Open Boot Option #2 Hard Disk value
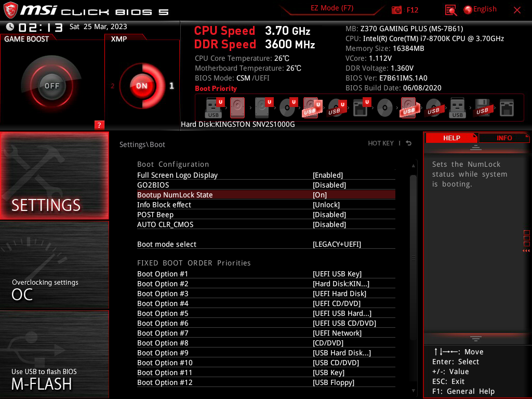Viewport: 532px width, 399px height. tap(341, 284)
